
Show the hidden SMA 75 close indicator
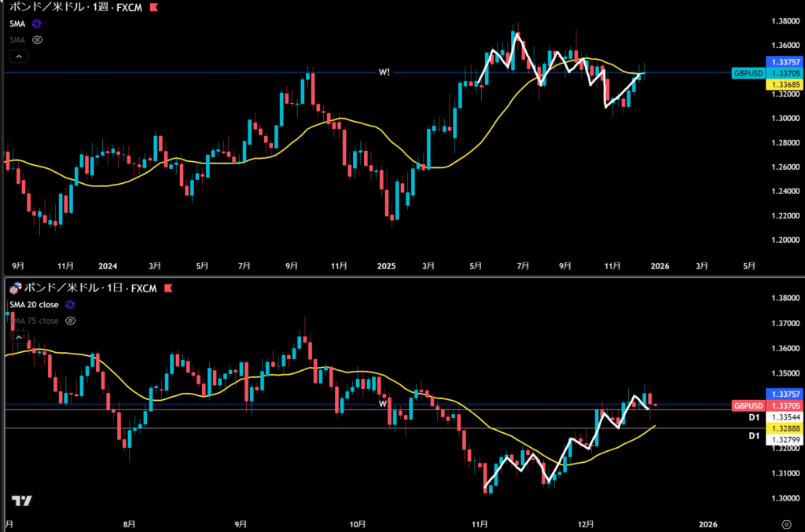pos(70,321)
